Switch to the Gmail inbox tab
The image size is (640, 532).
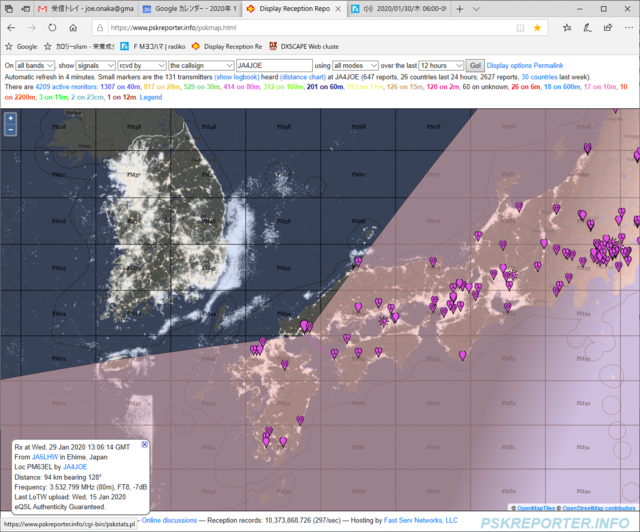coord(87,9)
